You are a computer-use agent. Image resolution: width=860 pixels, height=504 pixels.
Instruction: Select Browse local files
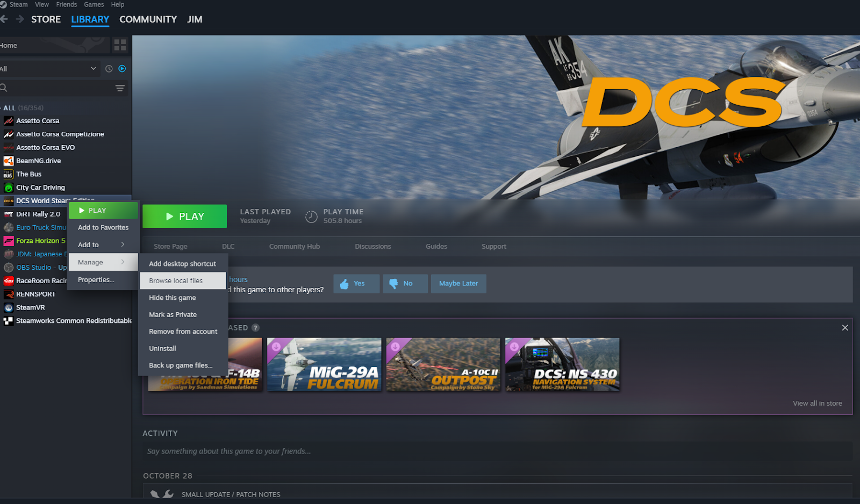coord(183,280)
